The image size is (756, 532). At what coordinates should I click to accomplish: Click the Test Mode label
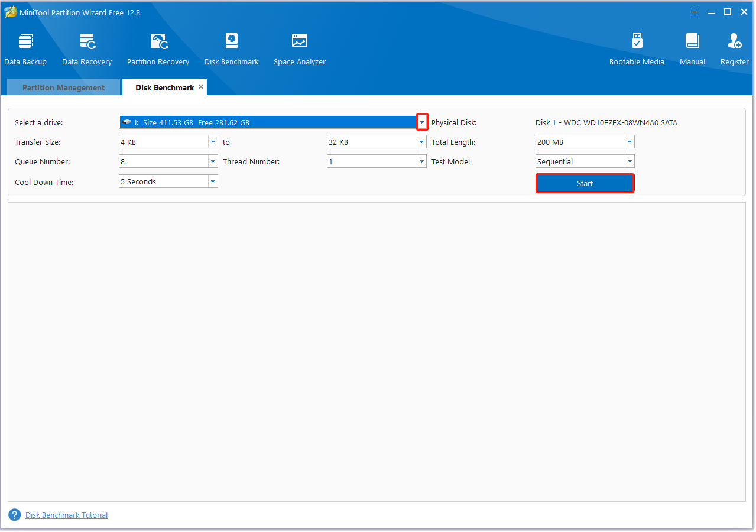tap(451, 162)
